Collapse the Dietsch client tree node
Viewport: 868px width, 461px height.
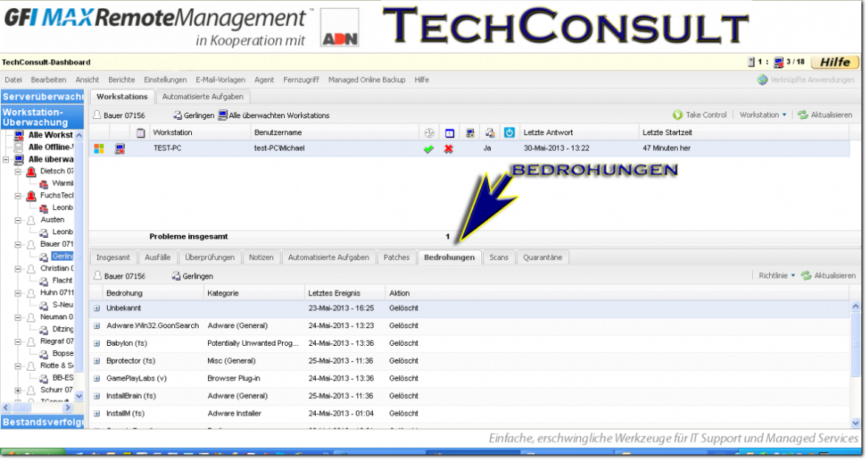click(x=18, y=171)
